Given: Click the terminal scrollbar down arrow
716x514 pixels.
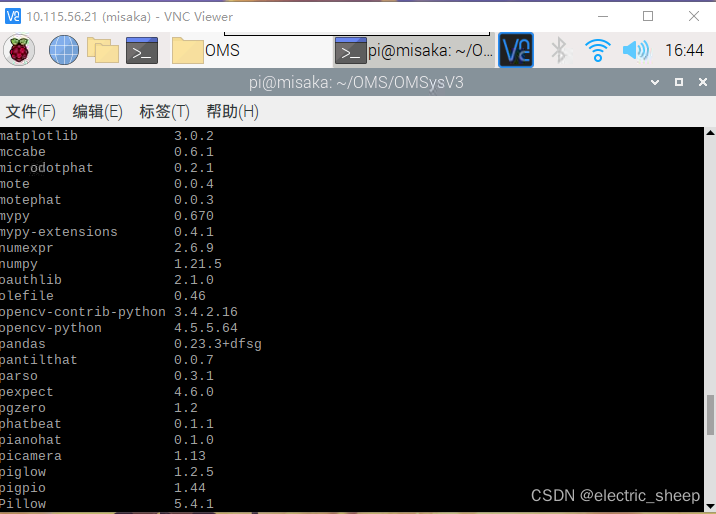Looking at the screenshot, I should pos(710,506).
